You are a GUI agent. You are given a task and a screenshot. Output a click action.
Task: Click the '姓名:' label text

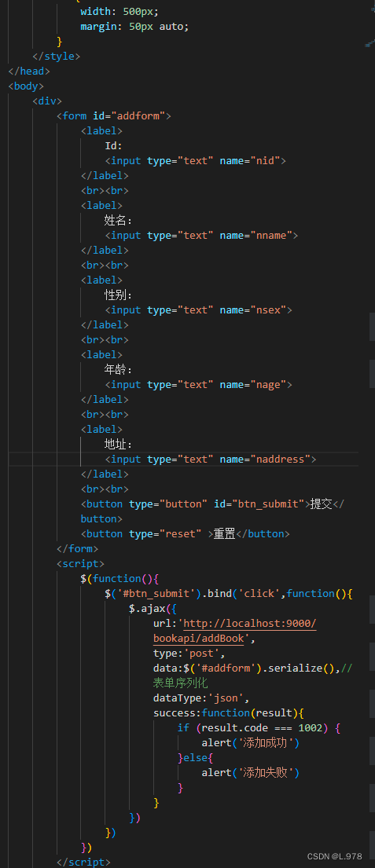click(119, 220)
